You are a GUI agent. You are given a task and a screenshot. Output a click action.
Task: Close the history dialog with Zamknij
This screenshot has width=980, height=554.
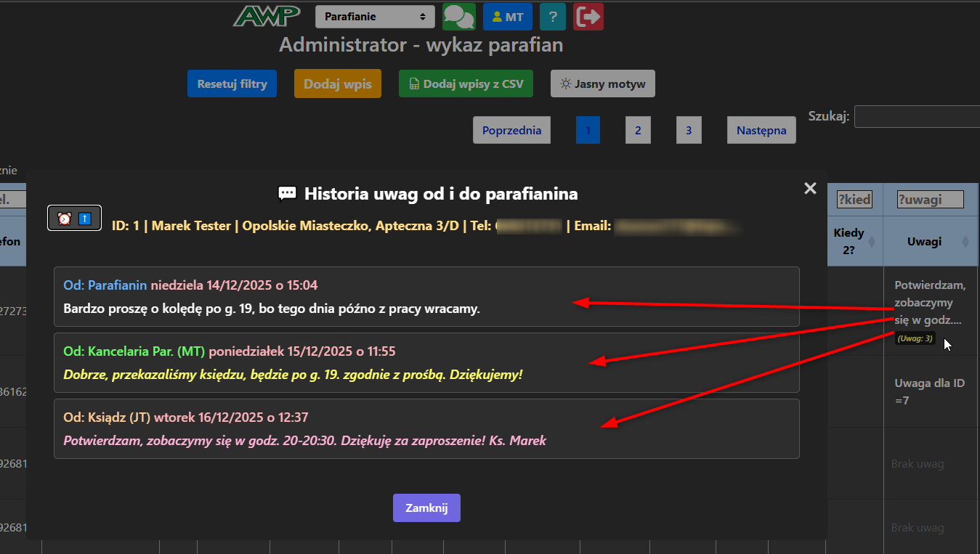pyautogui.click(x=426, y=508)
